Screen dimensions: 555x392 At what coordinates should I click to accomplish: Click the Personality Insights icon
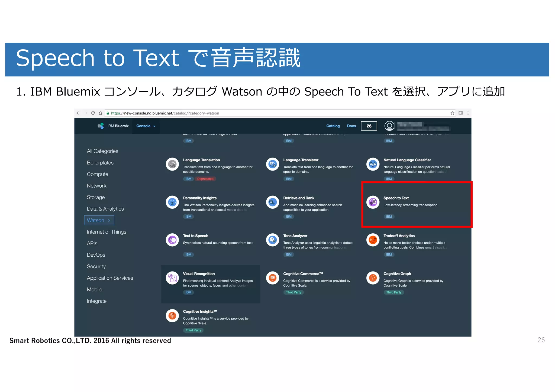(172, 202)
